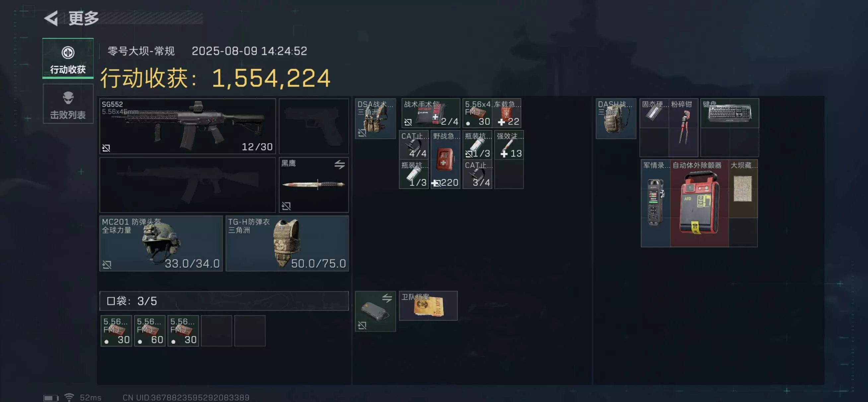This screenshot has width=868, height=402.
Task: Select the SG552 rifle slot
Action: pyautogui.click(x=187, y=126)
